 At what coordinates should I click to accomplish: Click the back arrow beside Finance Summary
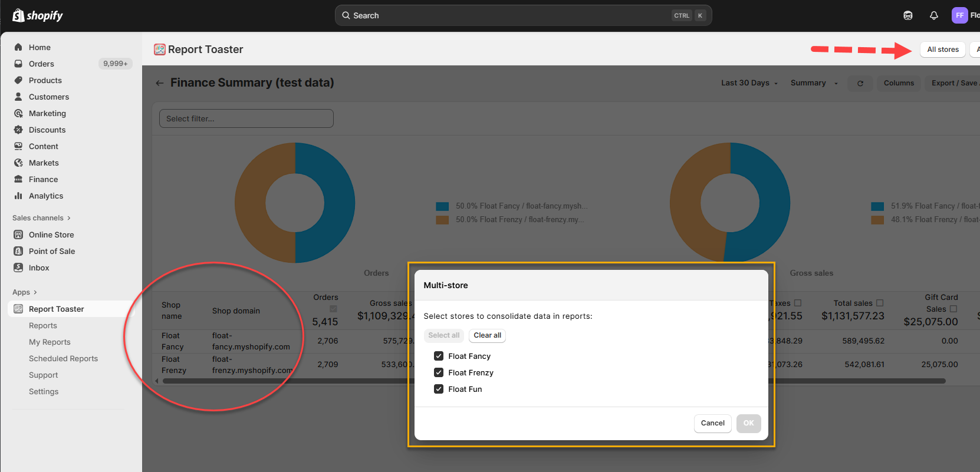[x=159, y=83]
